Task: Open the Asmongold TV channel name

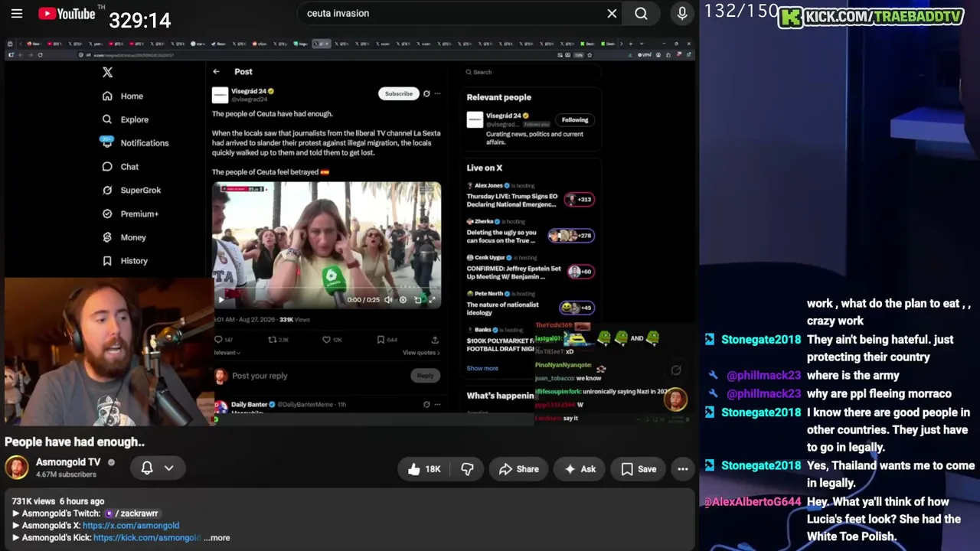Action: point(68,462)
